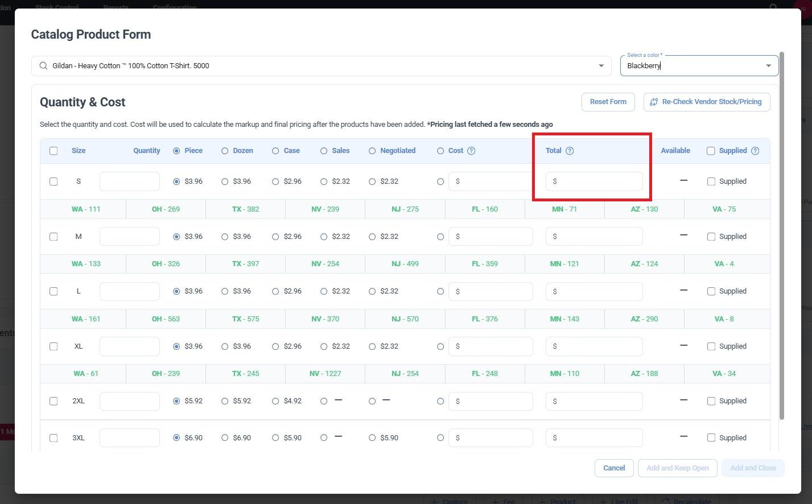Open the Select a color dropdown arrow
The image size is (812, 504).
point(768,66)
